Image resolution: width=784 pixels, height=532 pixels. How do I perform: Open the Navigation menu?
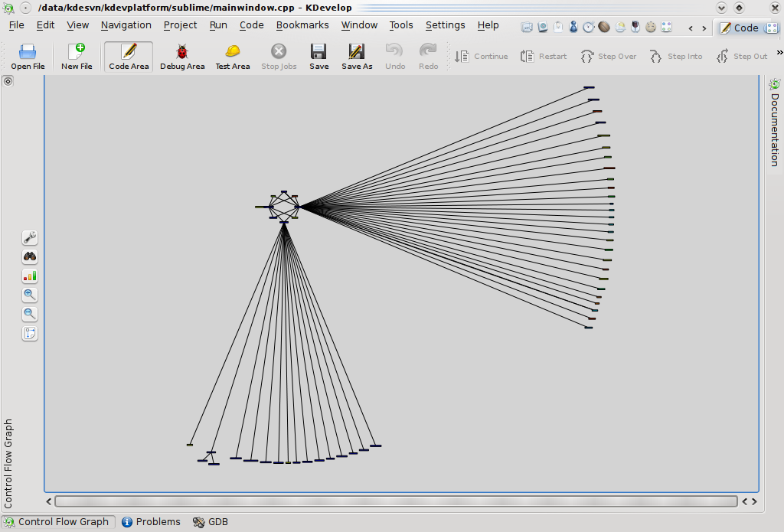(x=126, y=24)
